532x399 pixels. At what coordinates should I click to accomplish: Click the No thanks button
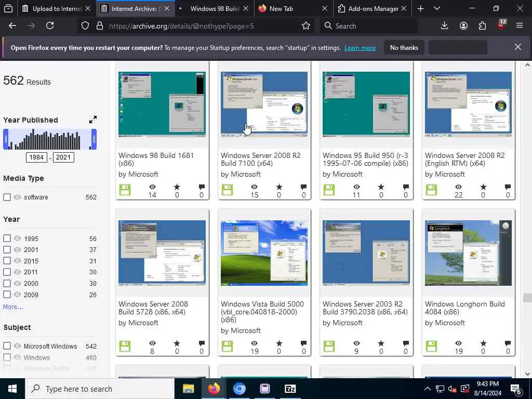coord(404,47)
